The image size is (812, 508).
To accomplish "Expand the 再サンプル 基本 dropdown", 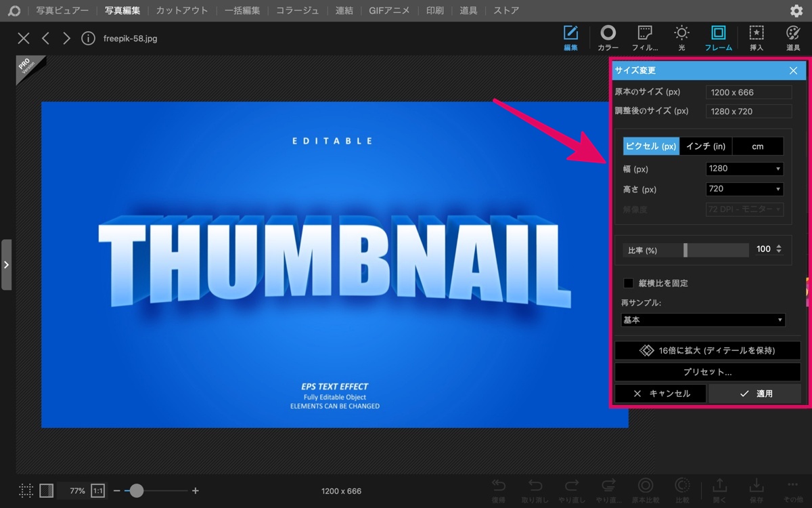I will coord(703,320).
